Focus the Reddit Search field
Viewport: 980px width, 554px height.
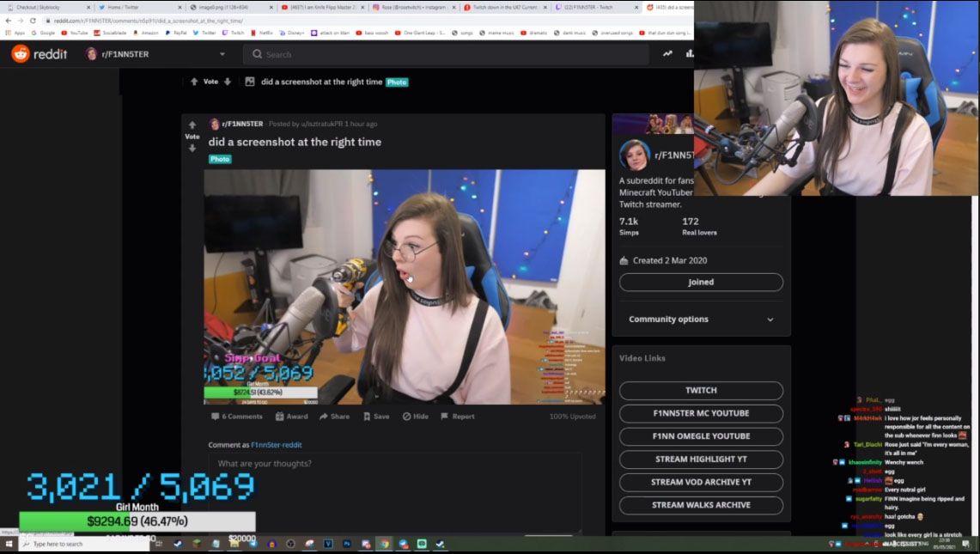coord(446,54)
